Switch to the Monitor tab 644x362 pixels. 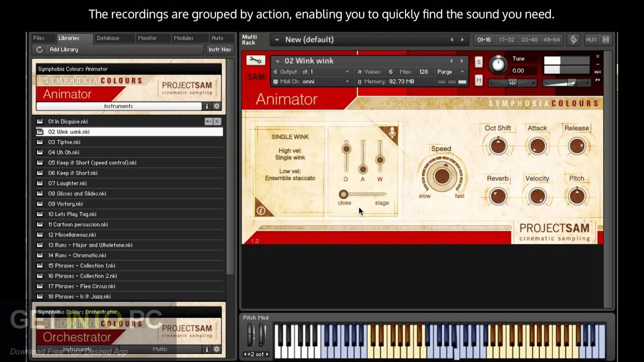coord(147,38)
